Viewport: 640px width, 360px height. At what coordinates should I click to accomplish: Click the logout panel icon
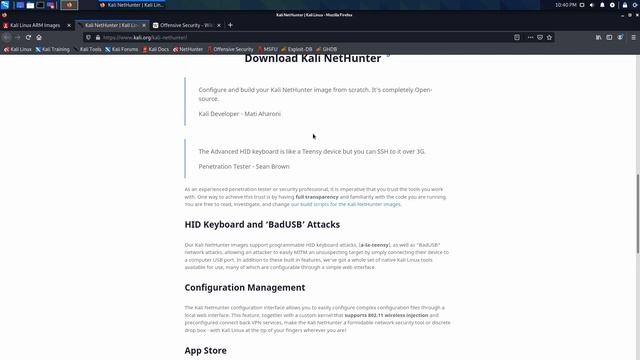click(635, 5)
